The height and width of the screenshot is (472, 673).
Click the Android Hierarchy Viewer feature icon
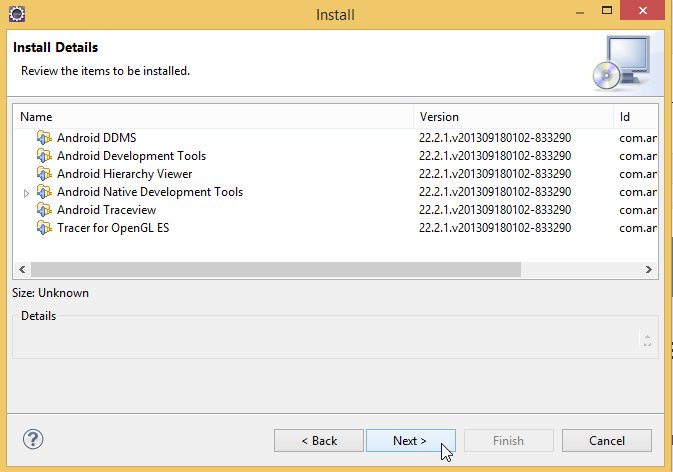click(44, 174)
